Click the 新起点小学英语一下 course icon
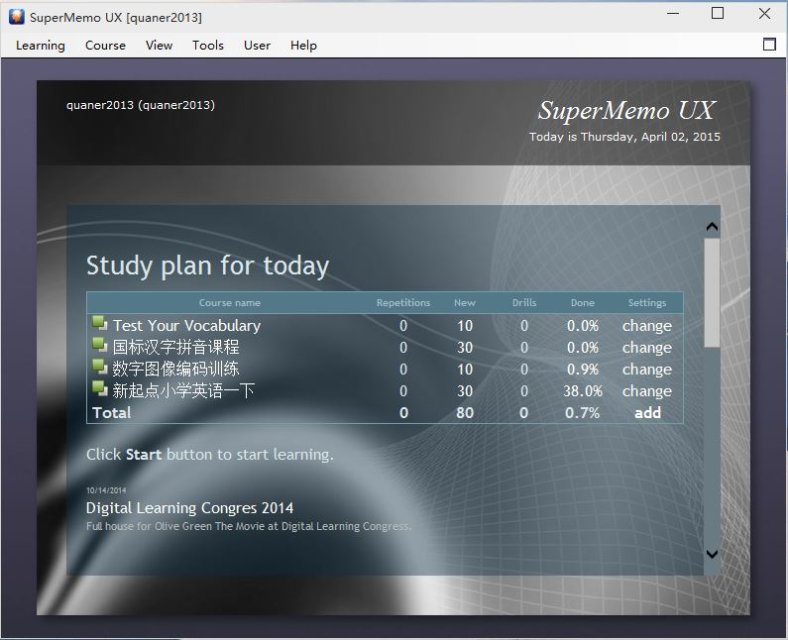The image size is (788, 640). tap(100, 388)
